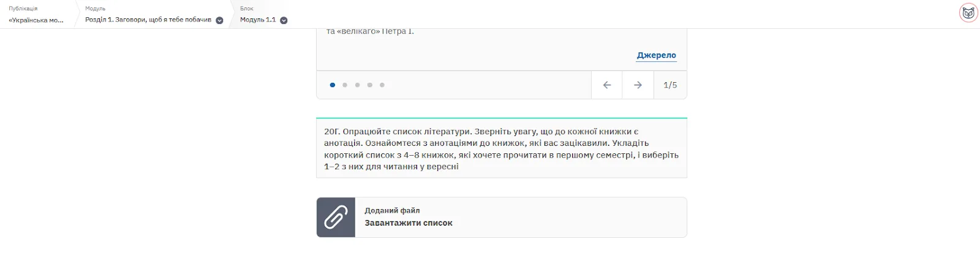The image size is (980, 263).
Task: Select the second slide pagination dot
Action: 345,85
